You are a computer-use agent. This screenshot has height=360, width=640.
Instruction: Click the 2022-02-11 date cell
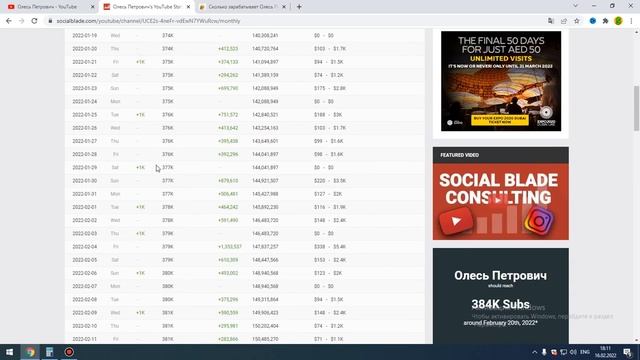pyautogui.click(x=84, y=339)
